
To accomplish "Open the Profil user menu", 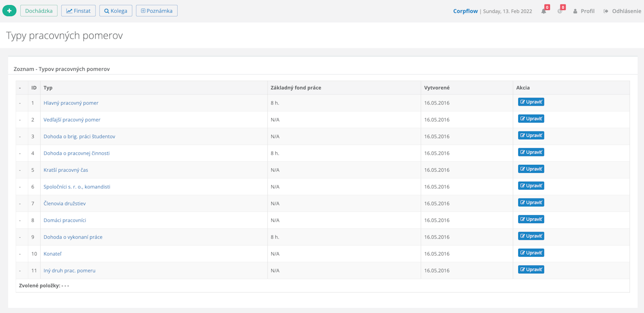I will (x=584, y=11).
